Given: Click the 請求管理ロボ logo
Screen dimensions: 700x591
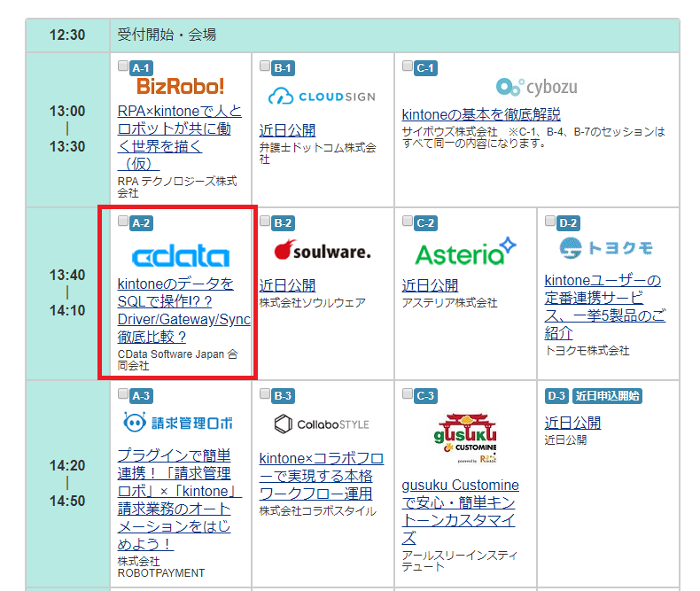Looking at the screenshot, I should point(178,423).
